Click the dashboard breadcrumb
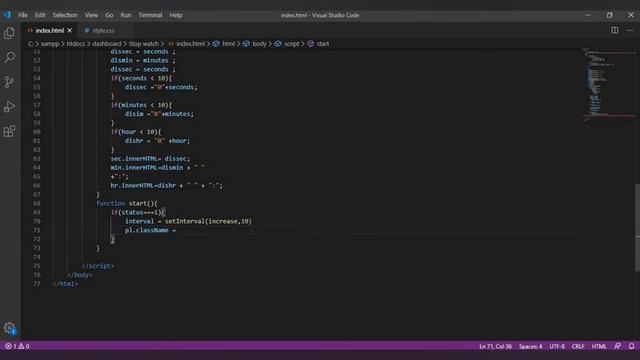Image resolution: width=640 pixels, height=360 pixels. [x=107, y=44]
